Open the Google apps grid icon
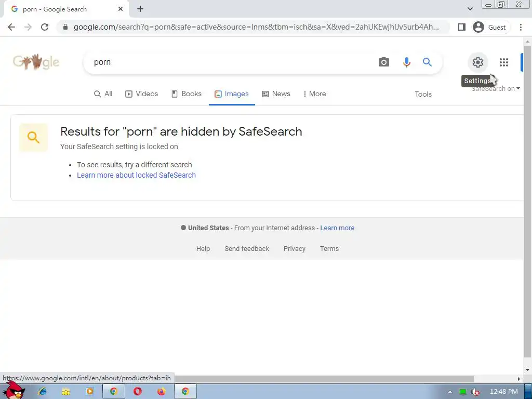 tap(504, 62)
